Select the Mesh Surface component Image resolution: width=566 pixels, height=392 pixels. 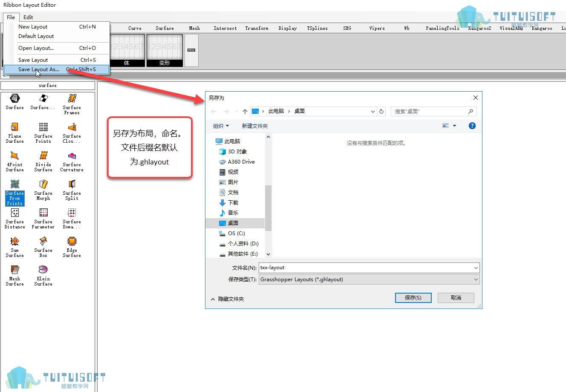(14, 275)
